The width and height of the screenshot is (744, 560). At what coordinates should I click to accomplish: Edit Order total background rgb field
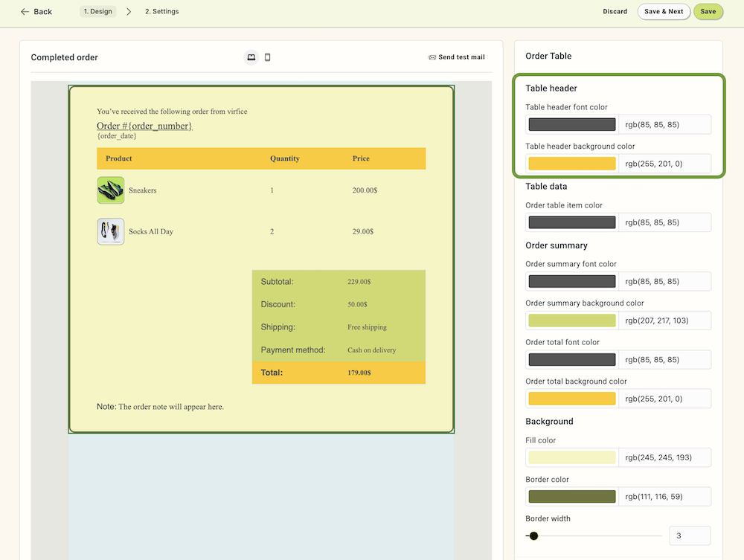pos(664,399)
